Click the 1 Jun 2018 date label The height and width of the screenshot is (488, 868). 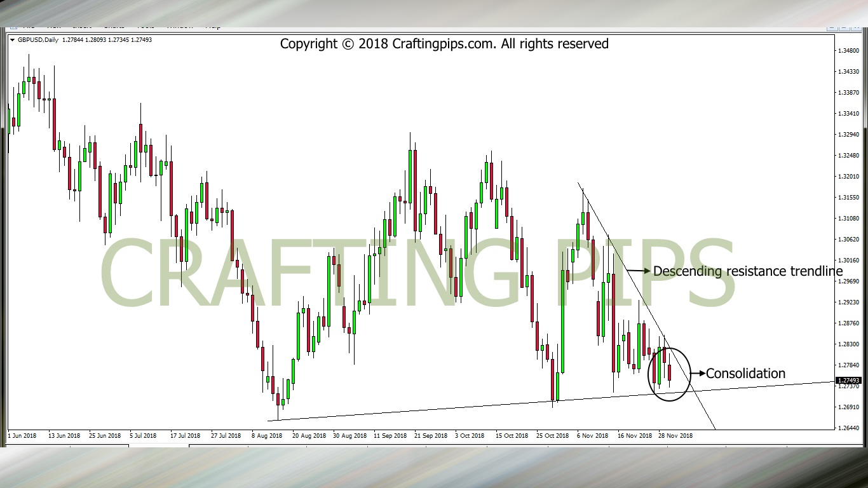[x=24, y=436]
